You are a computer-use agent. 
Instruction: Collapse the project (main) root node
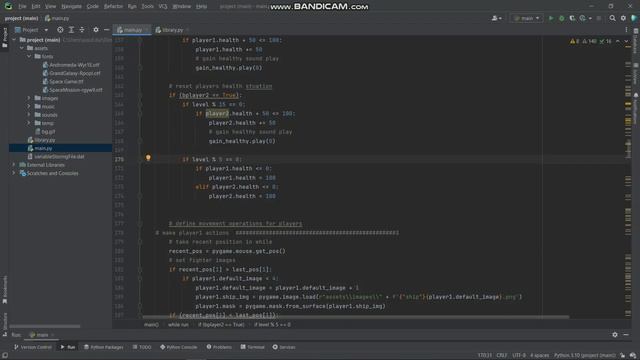14,40
